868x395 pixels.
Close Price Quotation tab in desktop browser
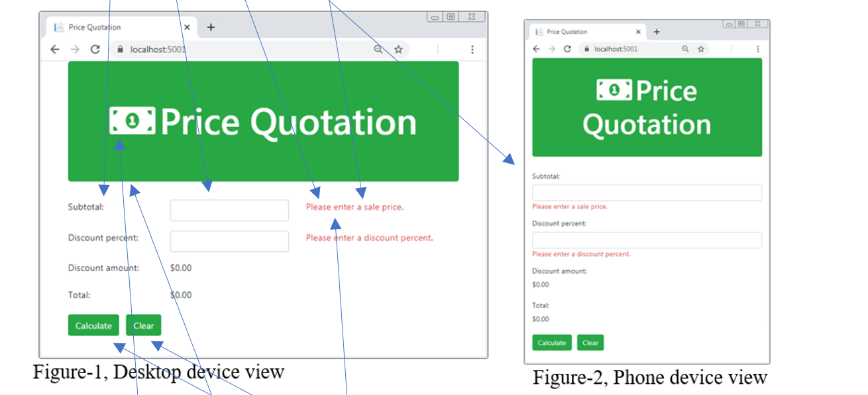187,27
